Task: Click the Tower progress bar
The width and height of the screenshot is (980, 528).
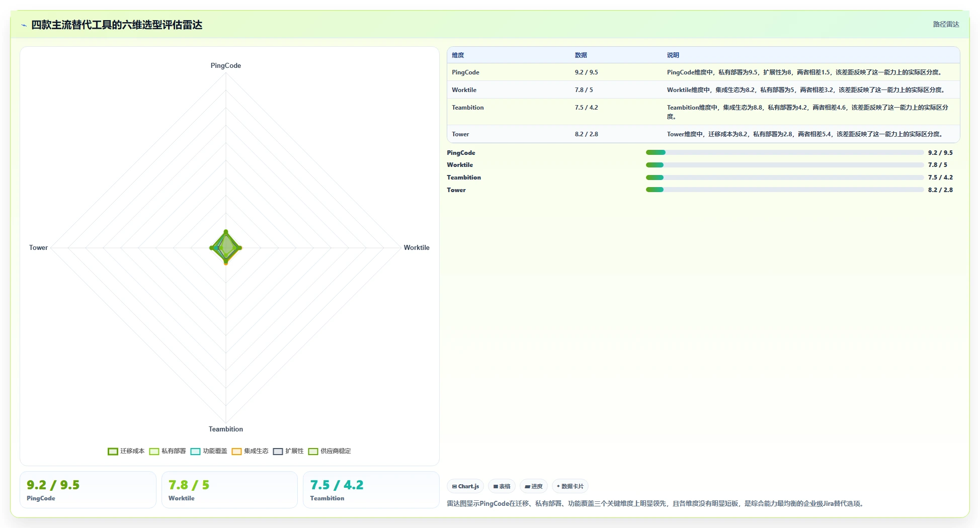Action: [785, 190]
